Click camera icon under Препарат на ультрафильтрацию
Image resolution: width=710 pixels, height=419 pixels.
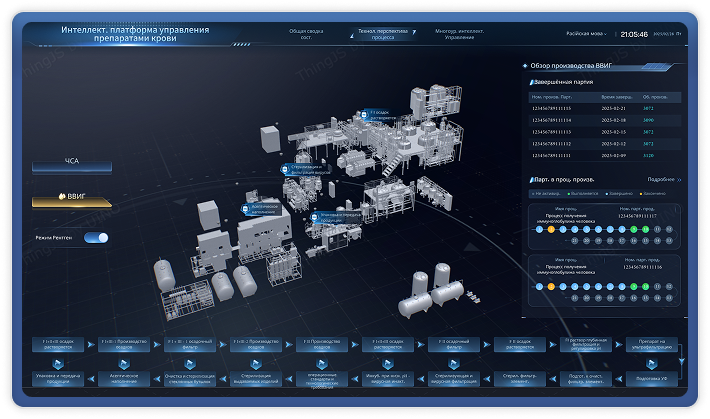[x=652, y=363]
